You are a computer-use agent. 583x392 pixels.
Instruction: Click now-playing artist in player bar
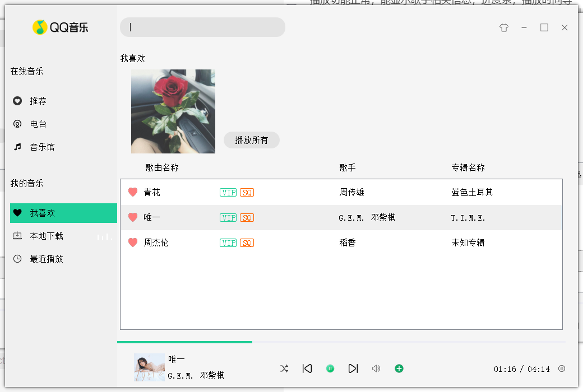[196, 375]
